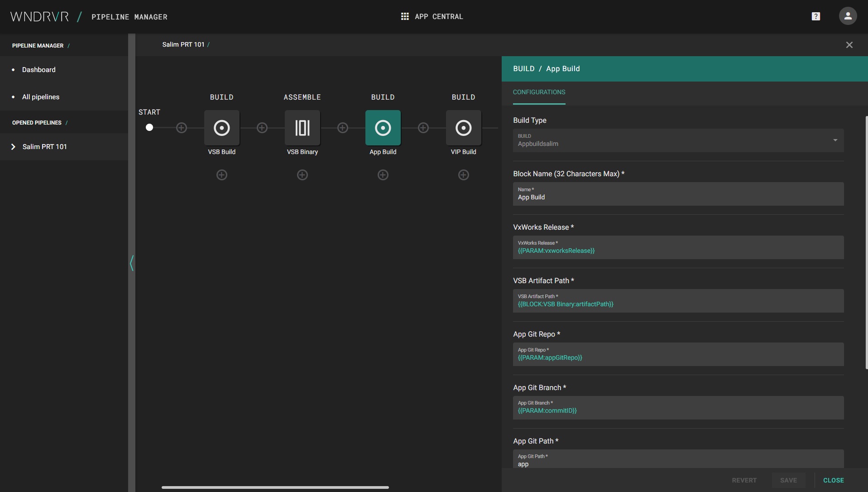Open All pipelines in the sidebar
This screenshot has width=868, height=492.
[x=41, y=97]
